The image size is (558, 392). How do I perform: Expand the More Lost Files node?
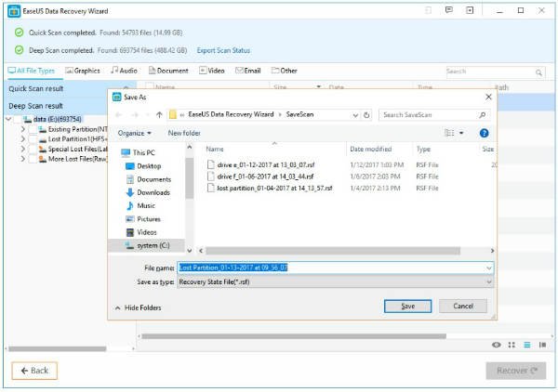coord(23,159)
